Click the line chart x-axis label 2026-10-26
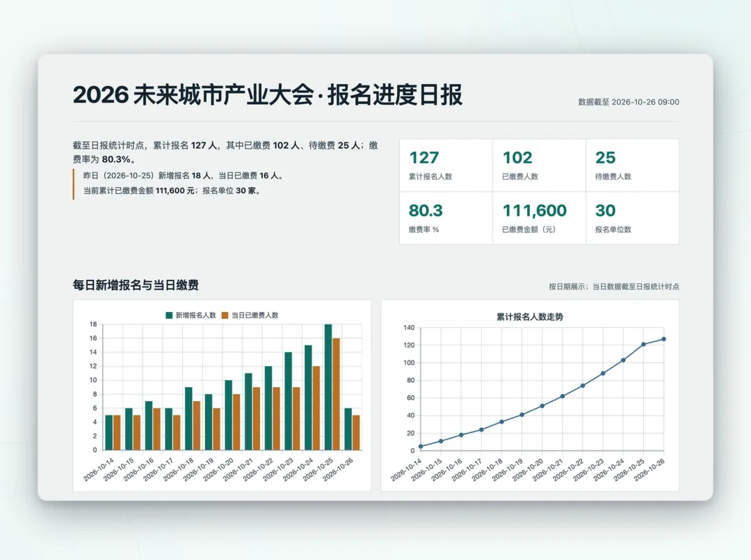The height and width of the screenshot is (560, 751). [x=649, y=470]
